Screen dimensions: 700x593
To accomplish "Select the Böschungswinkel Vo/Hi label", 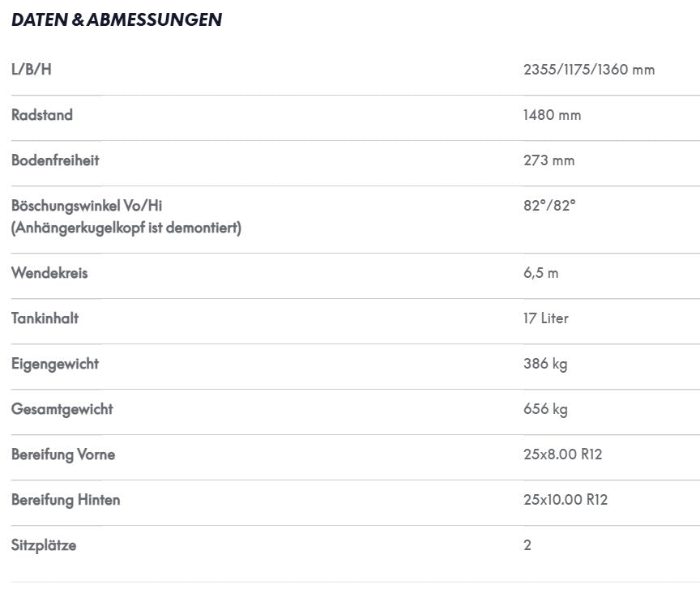I will [x=87, y=206].
